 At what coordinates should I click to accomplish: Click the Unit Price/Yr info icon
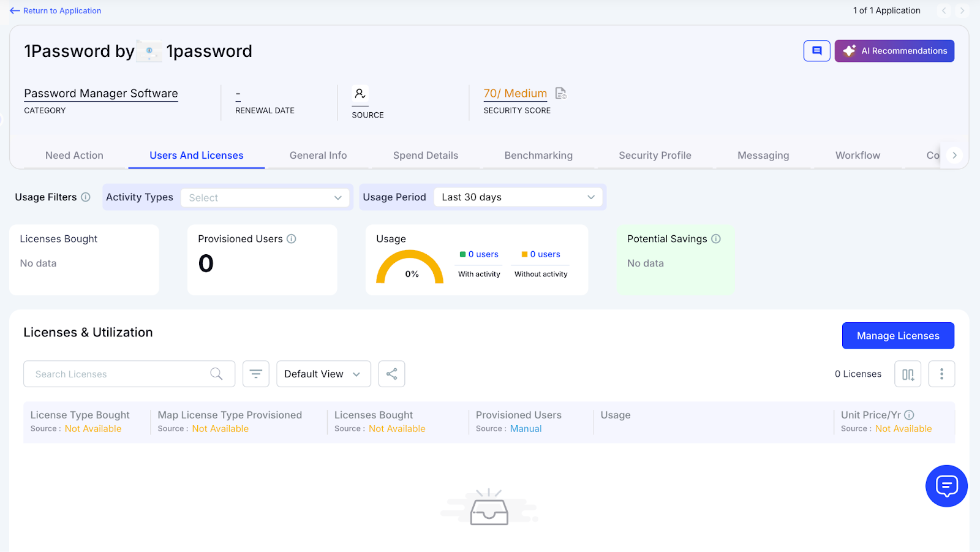pyautogui.click(x=910, y=415)
